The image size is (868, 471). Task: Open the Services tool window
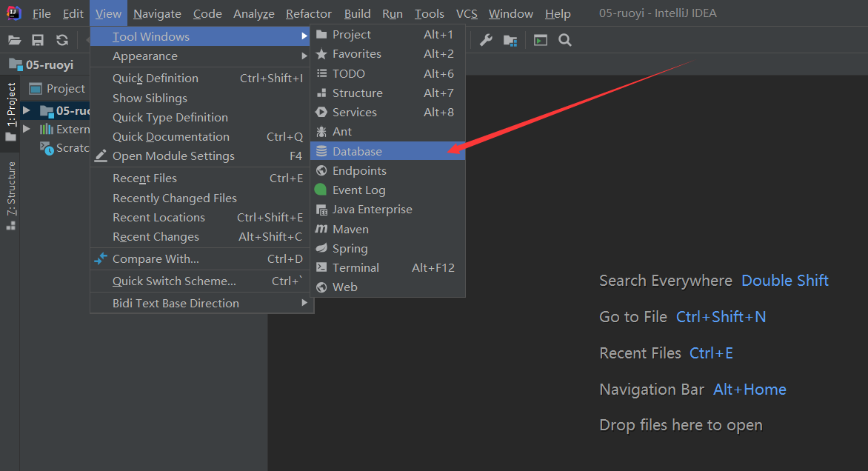coord(387,113)
